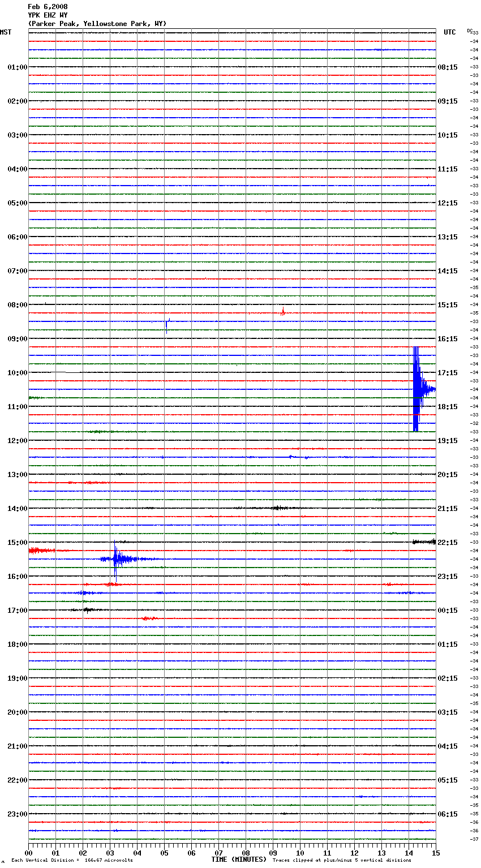The height and width of the screenshot is (868, 481).
Task: Select the '08:00' MST time label
Action: (18, 305)
